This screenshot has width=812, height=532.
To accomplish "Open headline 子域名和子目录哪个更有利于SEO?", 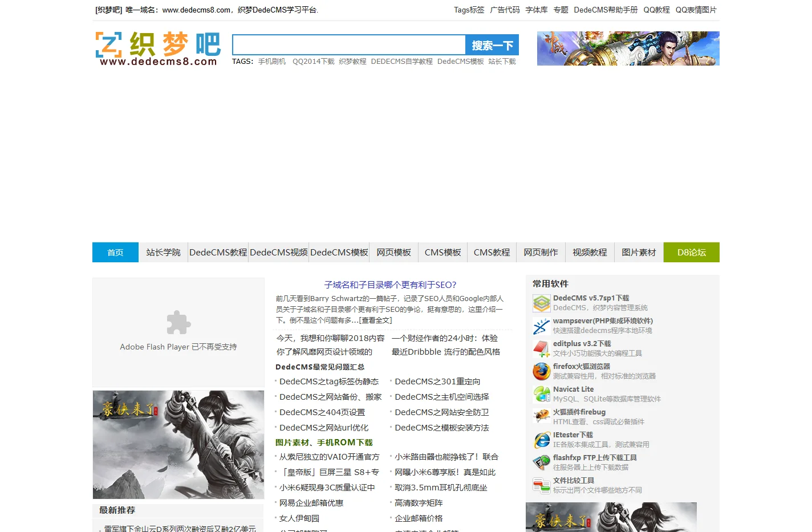I will pos(390,285).
